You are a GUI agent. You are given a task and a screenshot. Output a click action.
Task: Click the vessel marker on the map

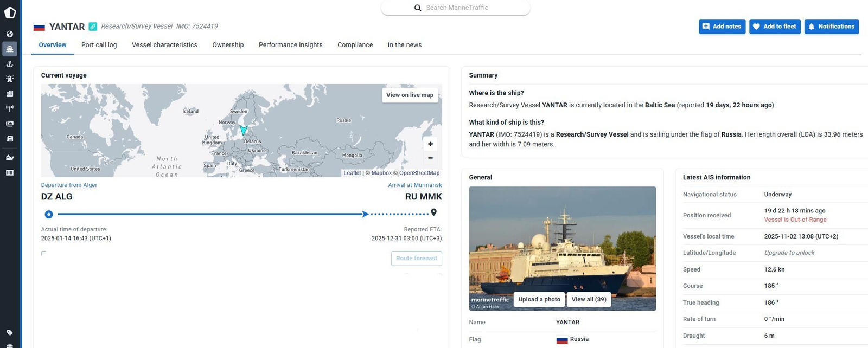click(244, 130)
